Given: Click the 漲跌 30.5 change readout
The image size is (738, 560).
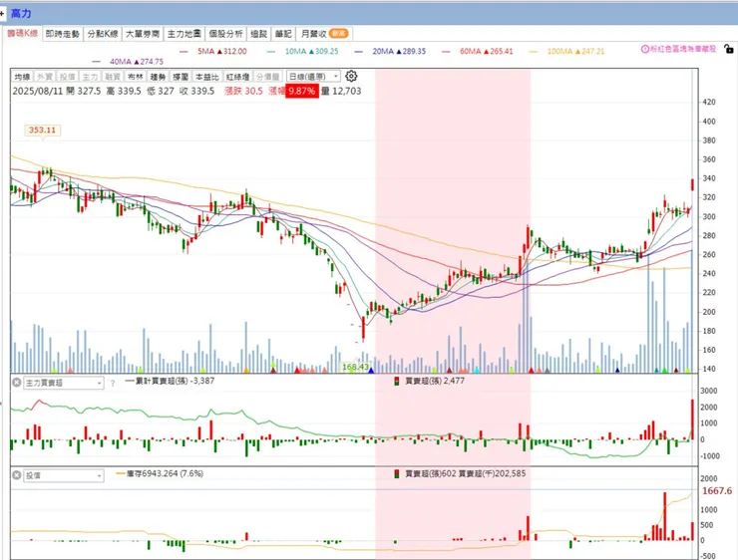Looking at the screenshot, I should 243,91.
